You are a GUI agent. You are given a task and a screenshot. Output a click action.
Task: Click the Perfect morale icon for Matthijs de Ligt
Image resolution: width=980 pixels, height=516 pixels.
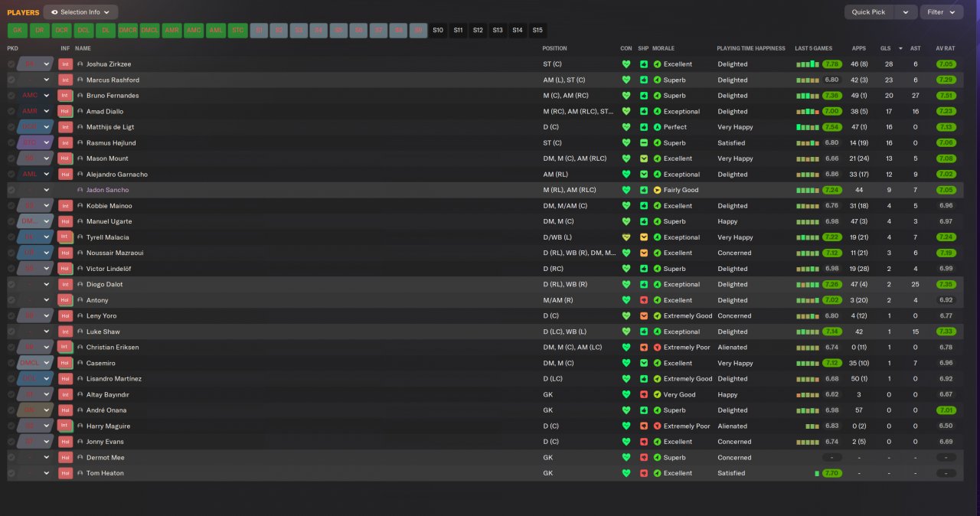[x=657, y=127]
